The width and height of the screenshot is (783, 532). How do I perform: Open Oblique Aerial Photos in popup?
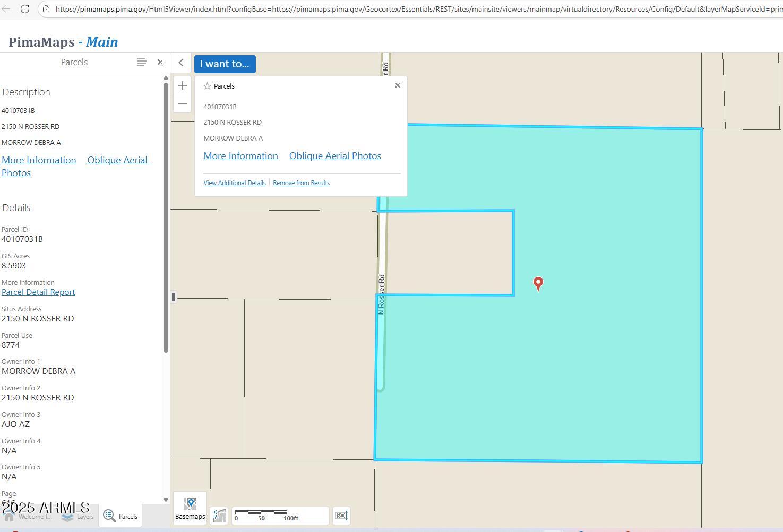[x=335, y=156]
